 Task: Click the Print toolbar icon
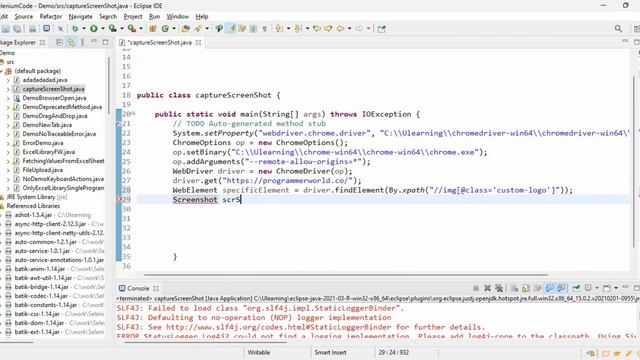click(32, 29)
